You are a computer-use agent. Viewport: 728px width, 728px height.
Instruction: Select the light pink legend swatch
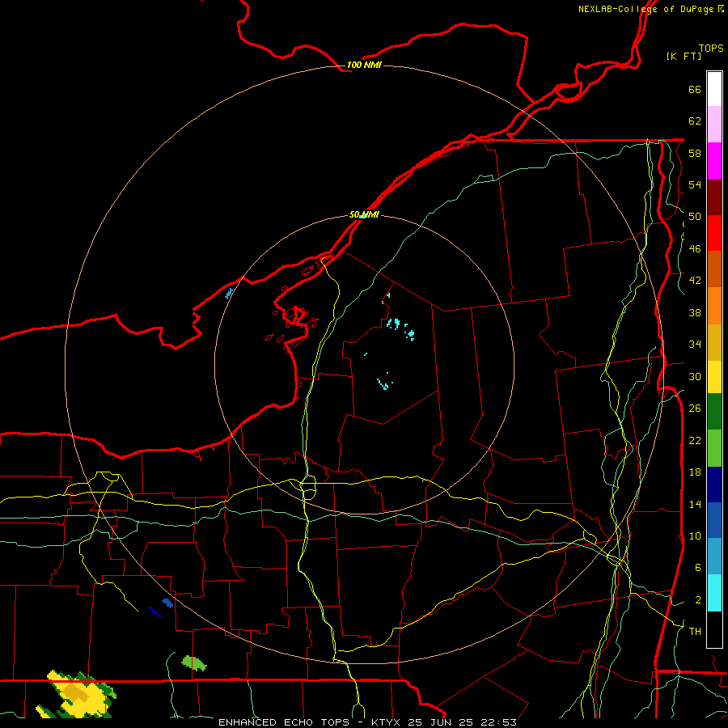[714, 124]
